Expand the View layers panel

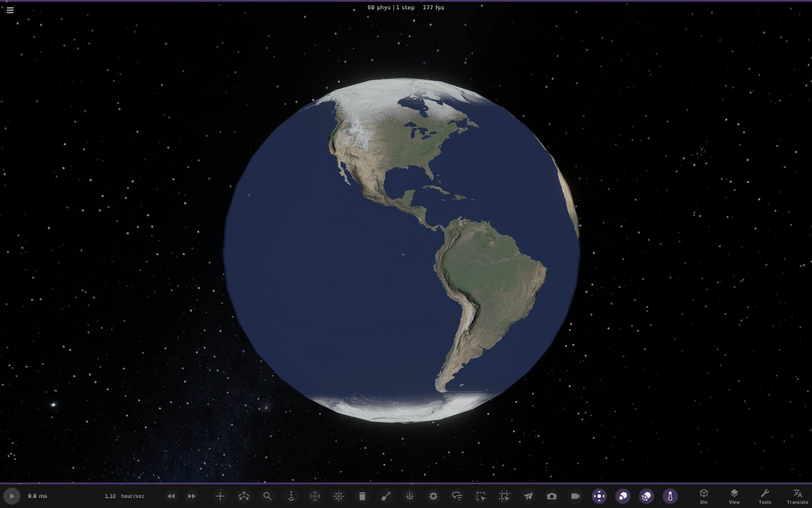(734, 496)
